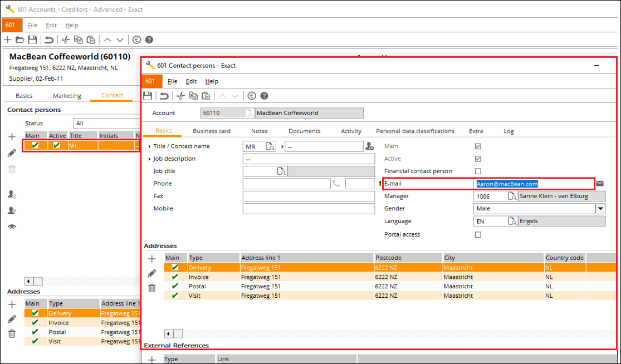Open the Personal data classifications tab
This screenshot has height=364, width=621.
pos(415,131)
